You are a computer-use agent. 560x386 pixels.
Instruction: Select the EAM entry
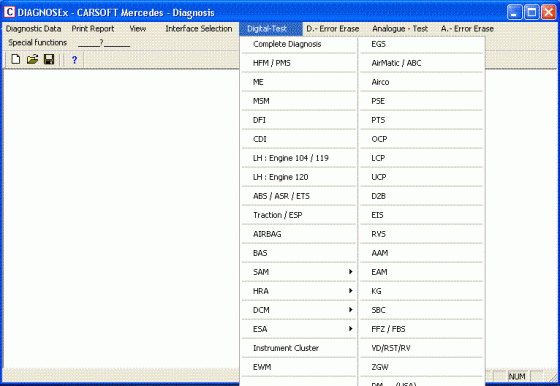[421, 272]
